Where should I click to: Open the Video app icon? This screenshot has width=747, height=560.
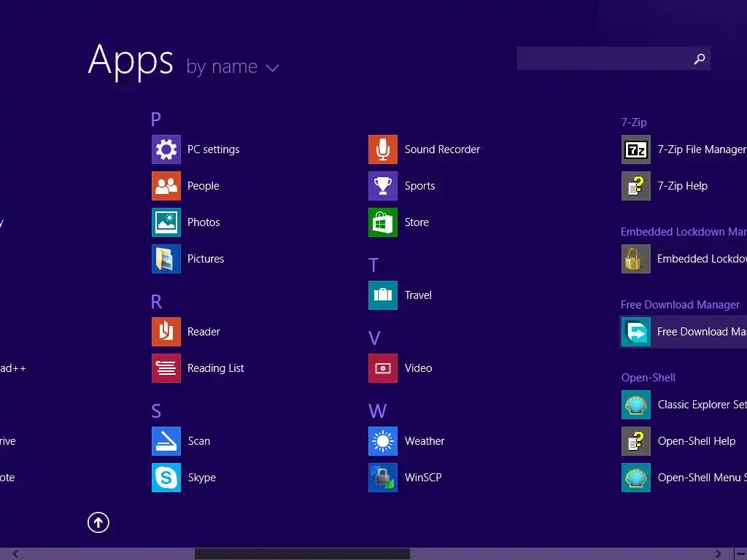click(382, 368)
